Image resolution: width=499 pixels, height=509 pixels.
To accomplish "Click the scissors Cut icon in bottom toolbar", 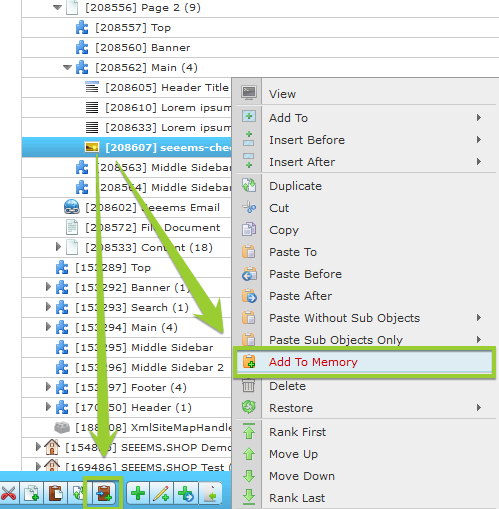I will (x=9, y=493).
